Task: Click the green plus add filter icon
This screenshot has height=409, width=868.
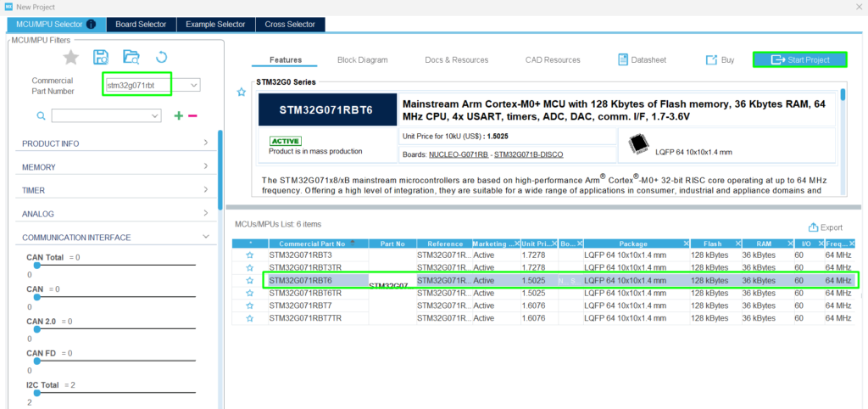Action: click(x=178, y=115)
